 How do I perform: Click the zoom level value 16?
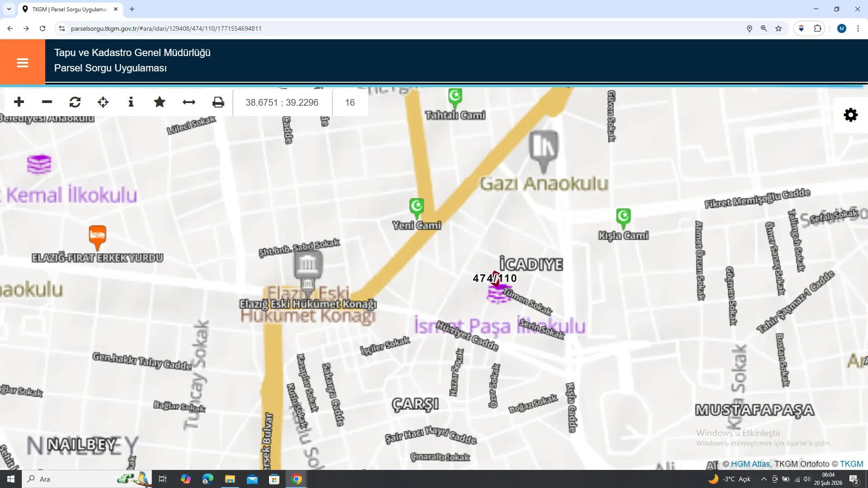pos(350,103)
